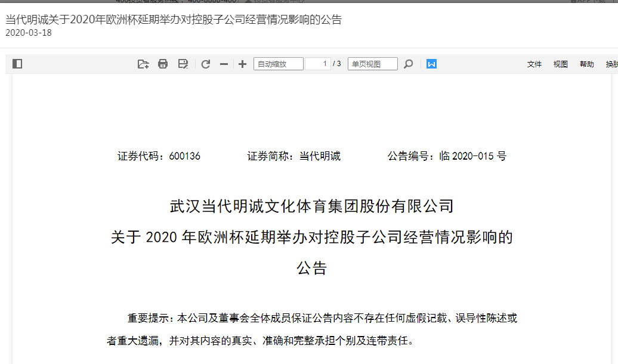Click the blue W export icon
The image size is (618, 364).
coord(431,64)
